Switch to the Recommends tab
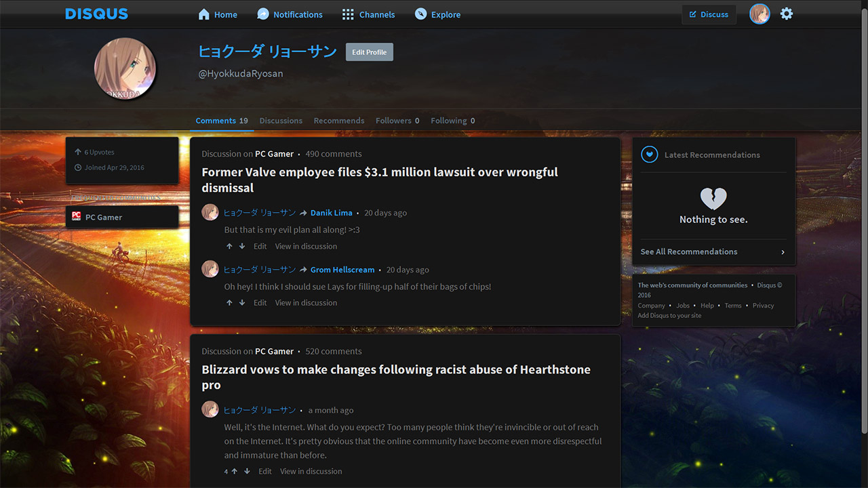Viewport: 868px width, 488px height. click(x=339, y=121)
